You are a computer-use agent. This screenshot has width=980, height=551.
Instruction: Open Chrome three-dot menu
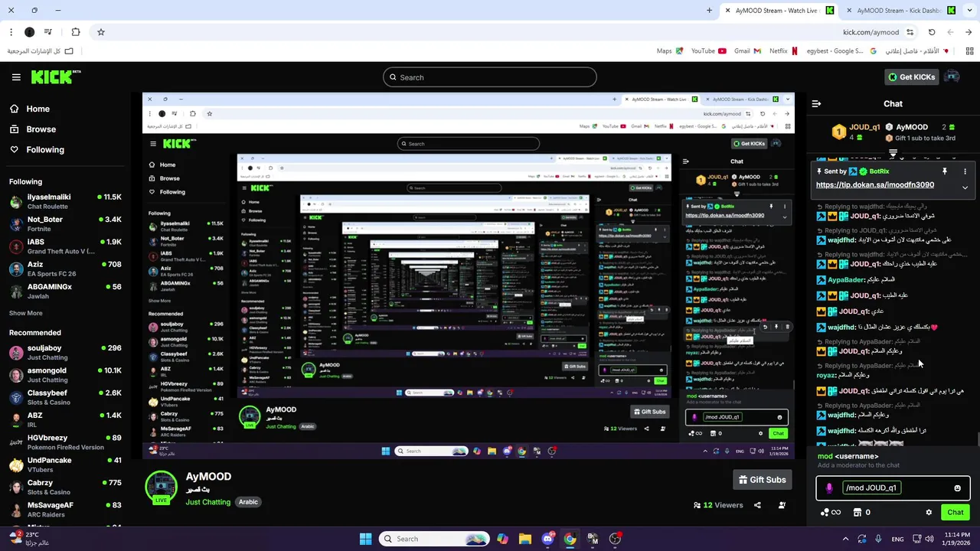click(11, 32)
